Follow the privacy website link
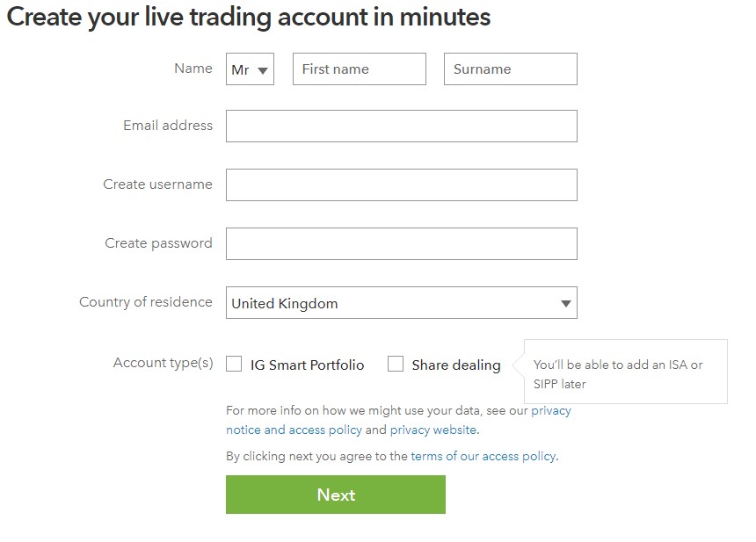The height and width of the screenshot is (542, 756). (433, 430)
